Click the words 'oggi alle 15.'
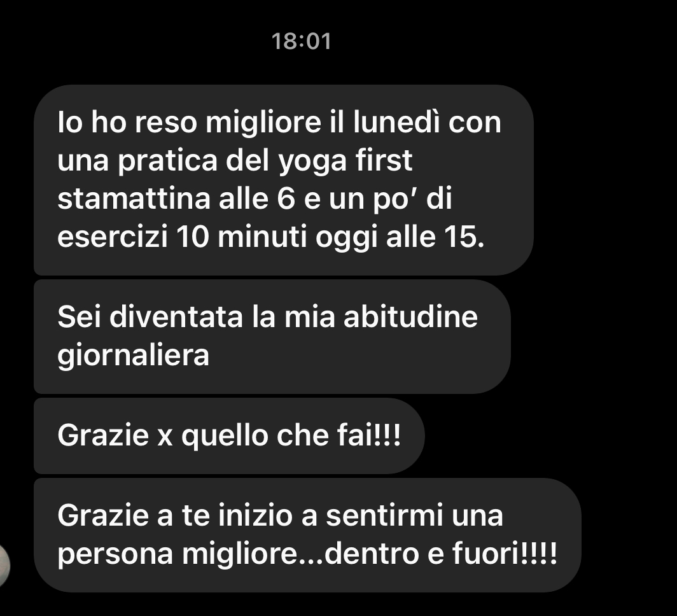Image resolution: width=677 pixels, height=616 pixels. [400, 238]
